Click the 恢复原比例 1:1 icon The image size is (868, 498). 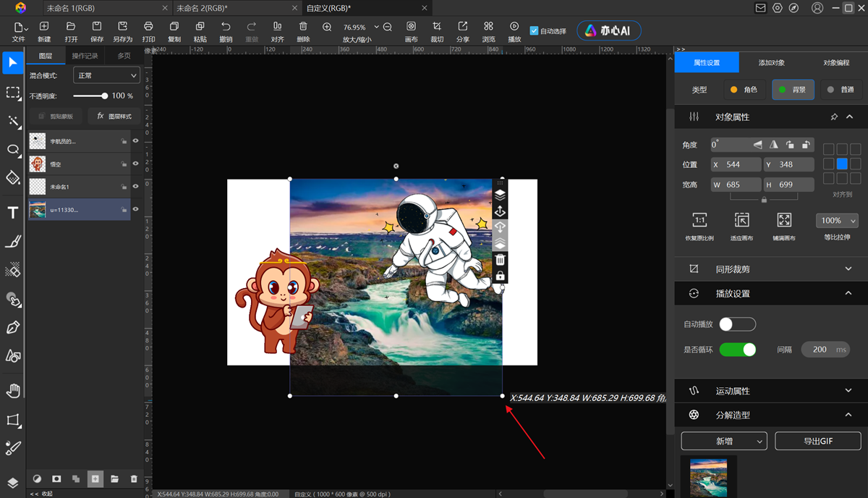pyautogui.click(x=699, y=220)
